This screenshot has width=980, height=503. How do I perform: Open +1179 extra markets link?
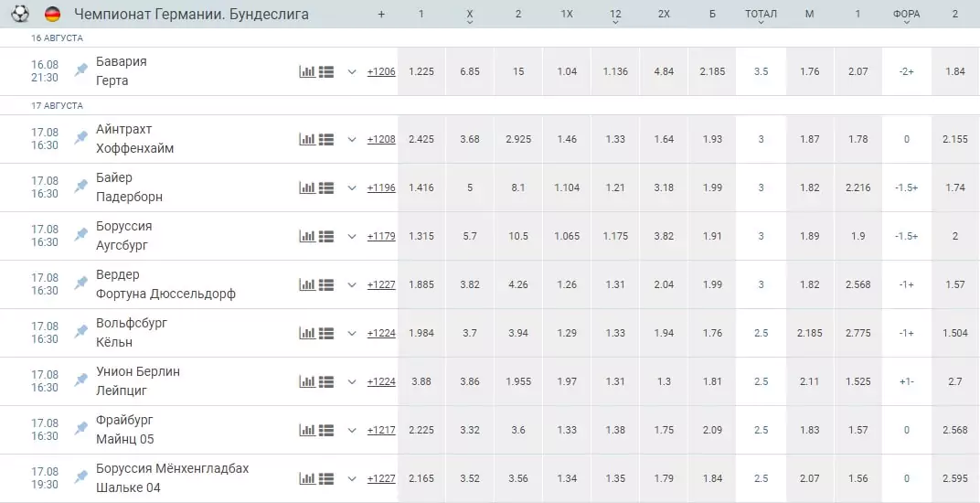pos(381,236)
